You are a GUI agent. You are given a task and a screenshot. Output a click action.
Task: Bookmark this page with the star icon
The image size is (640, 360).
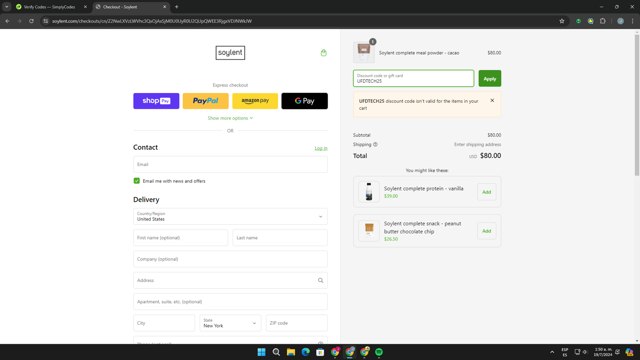[562, 21]
